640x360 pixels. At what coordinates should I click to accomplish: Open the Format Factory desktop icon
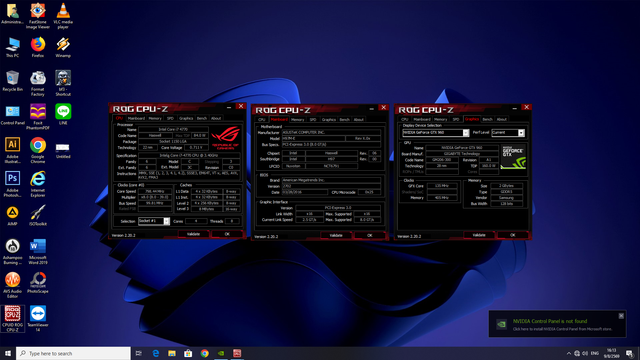[x=38, y=83]
